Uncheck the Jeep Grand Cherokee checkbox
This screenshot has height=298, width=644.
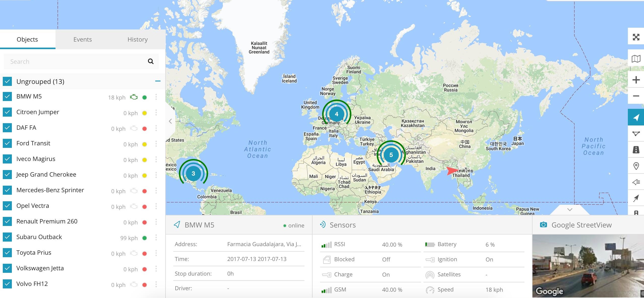7,175
